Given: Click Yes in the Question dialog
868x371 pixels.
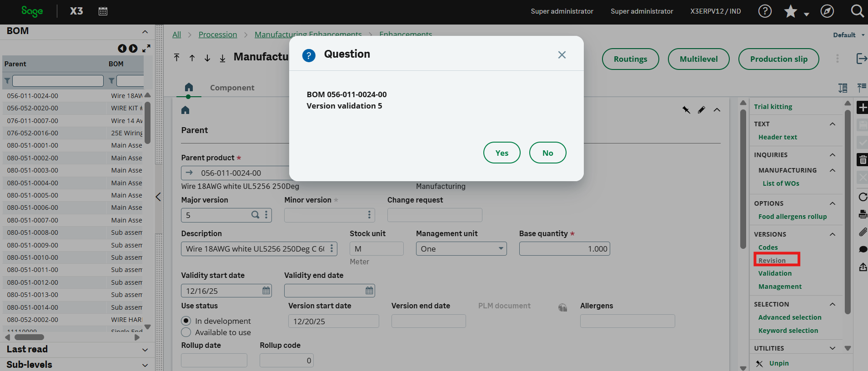Looking at the screenshot, I should 502,153.
